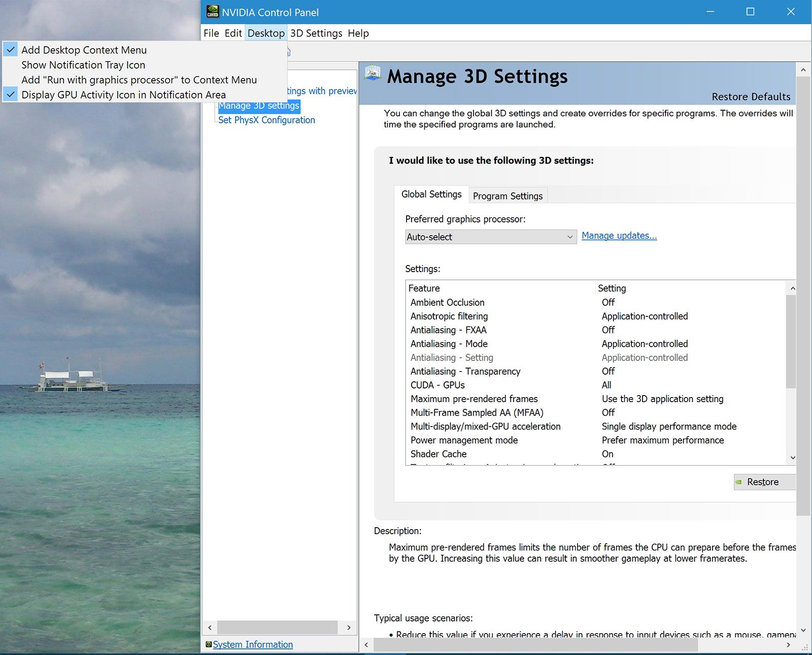This screenshot has height=655, width=812.
Task: Open Set PhysX Configuration in task tree
Action: (x=266, y=120)
